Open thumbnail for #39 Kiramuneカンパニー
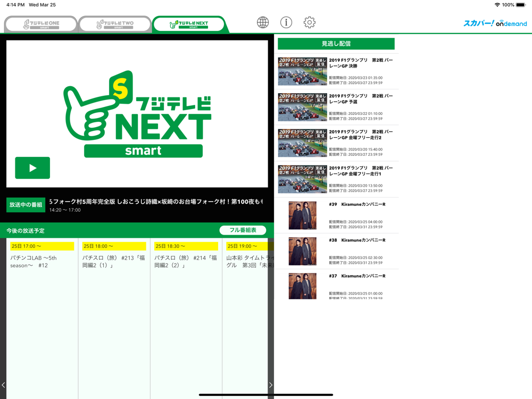 tap(303, 215)
